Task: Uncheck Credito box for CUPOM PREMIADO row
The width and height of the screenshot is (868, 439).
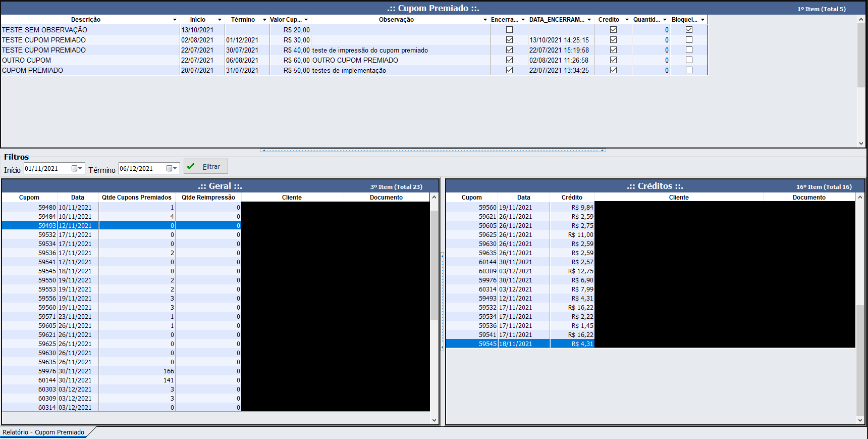Action: tap(613, 70)
